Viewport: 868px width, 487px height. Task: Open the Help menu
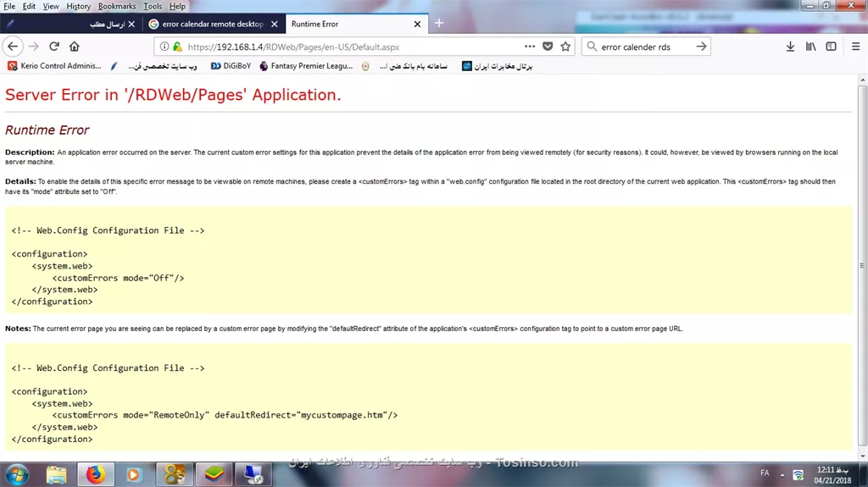pyautogui.click(x=177, y=6)
